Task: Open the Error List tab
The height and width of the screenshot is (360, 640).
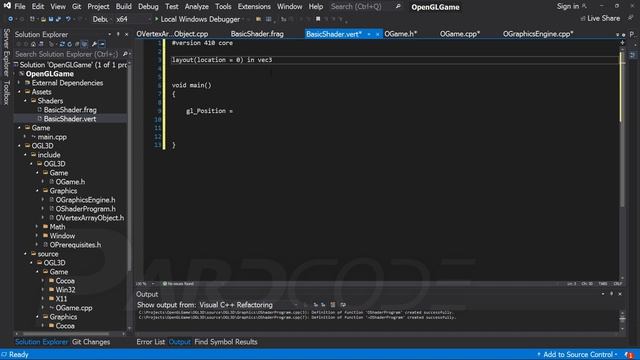Action: [151, 342]
